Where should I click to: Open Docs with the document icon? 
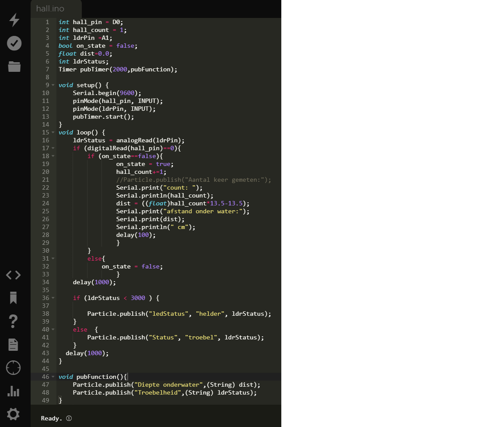(x=14, y=345)
